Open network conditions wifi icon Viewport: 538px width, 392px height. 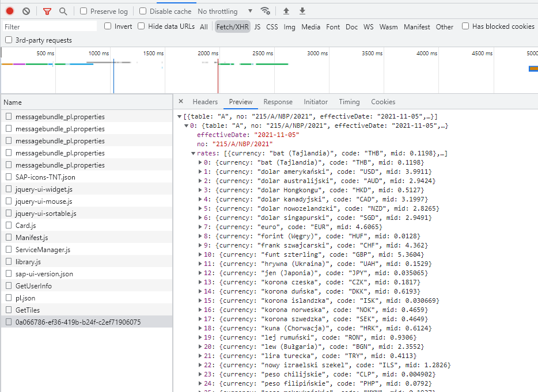click(x=265, y=11)
